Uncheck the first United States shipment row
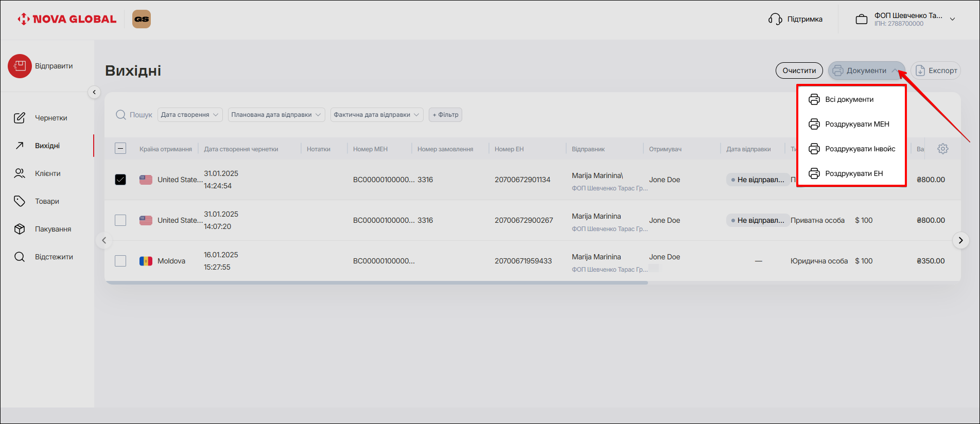 pyautogui.click(x=120, y=180)
